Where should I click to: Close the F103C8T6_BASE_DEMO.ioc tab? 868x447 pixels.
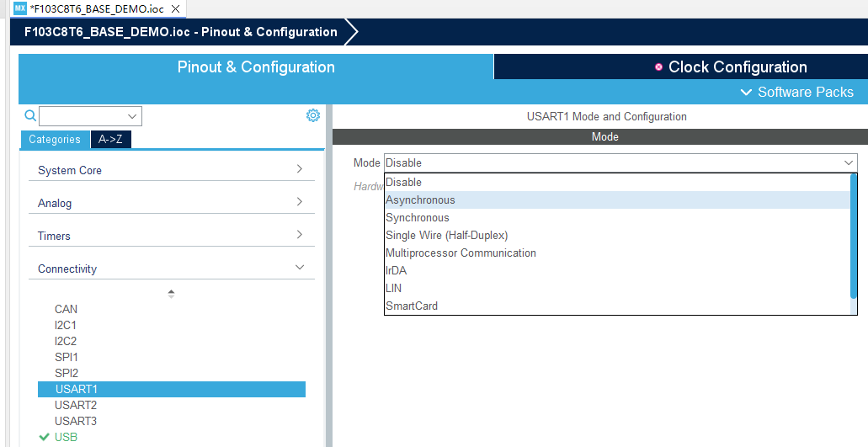point(175,9)
